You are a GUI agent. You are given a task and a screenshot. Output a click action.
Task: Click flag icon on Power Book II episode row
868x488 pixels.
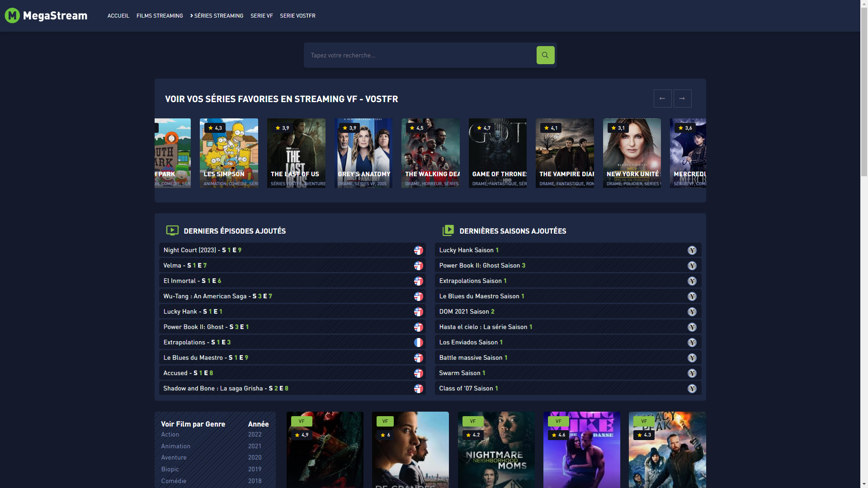click(x=419, y=327)
